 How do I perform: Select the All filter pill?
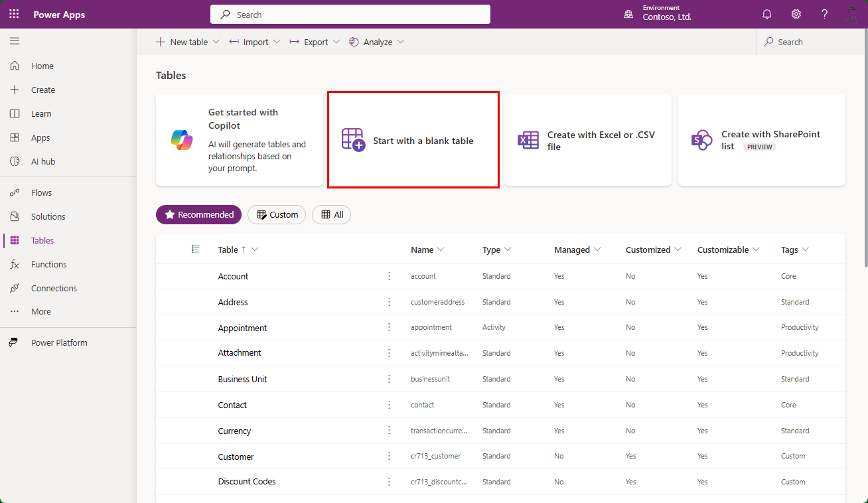332,214
